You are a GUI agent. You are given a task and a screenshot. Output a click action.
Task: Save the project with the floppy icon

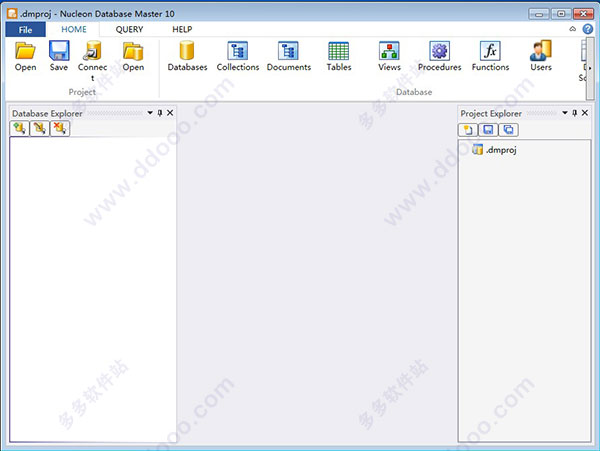click(59, 56)
